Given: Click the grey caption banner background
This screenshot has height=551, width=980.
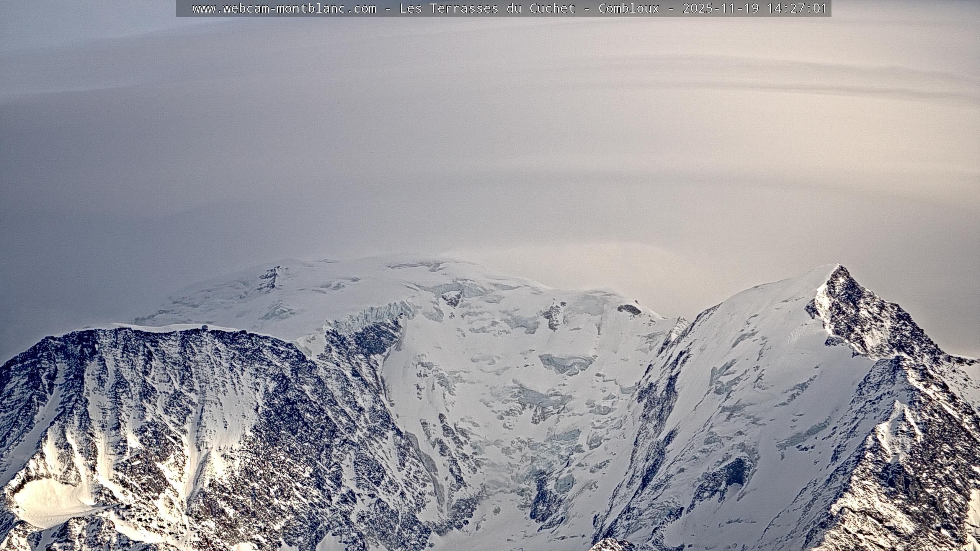Looking at the screenshot, I should point(185,8).
